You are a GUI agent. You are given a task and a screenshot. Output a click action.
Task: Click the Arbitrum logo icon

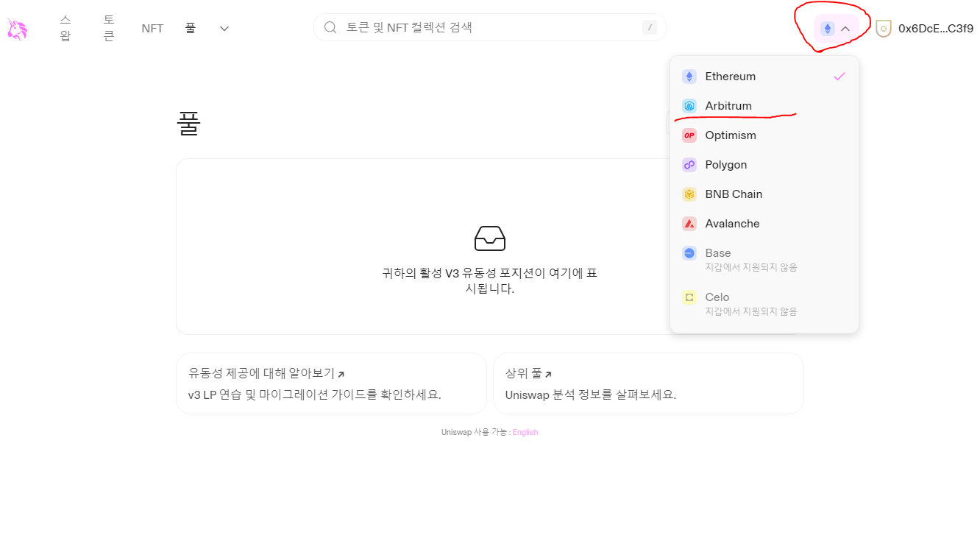point(689,106)
